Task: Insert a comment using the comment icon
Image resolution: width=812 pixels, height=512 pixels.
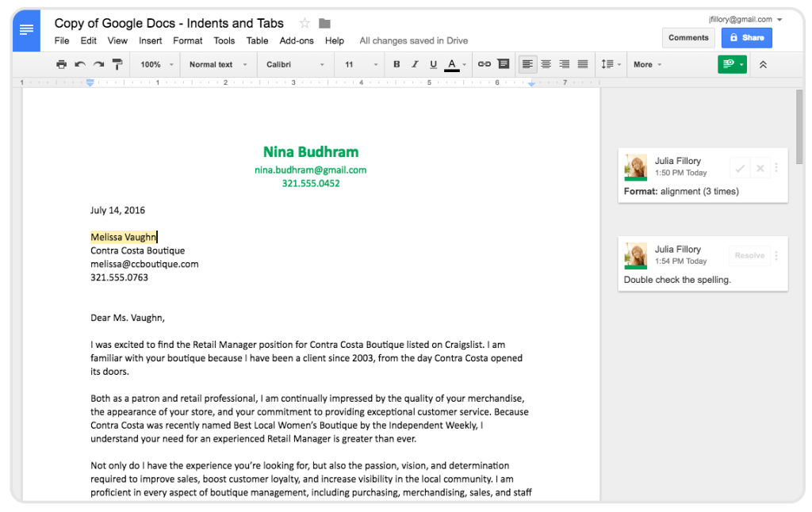Action: [x=503, y=64]
